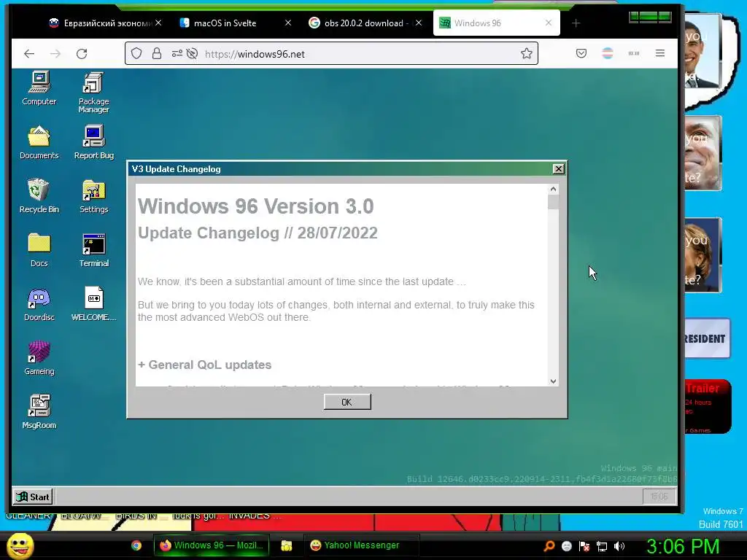Open the Report Bug shortcut
Image resolution: width=747 pixels, height=560 pixels.
[x=94, y=142]
